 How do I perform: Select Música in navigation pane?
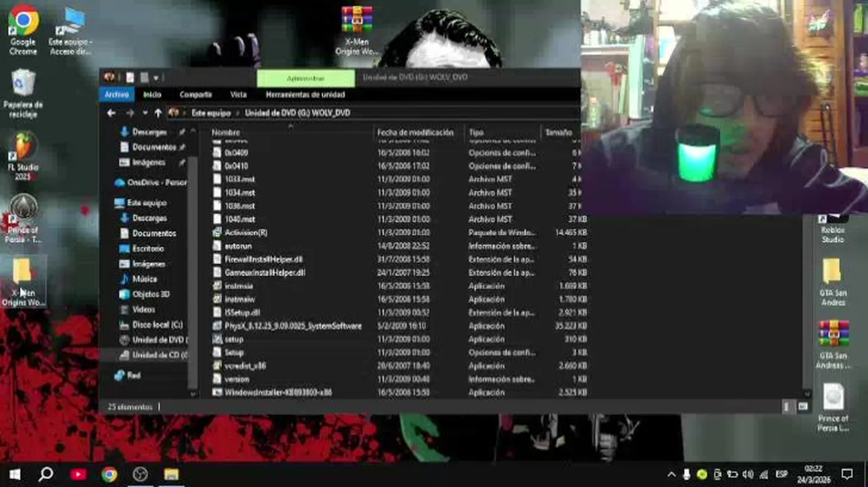pyautogui.click(x=145, y=279)
